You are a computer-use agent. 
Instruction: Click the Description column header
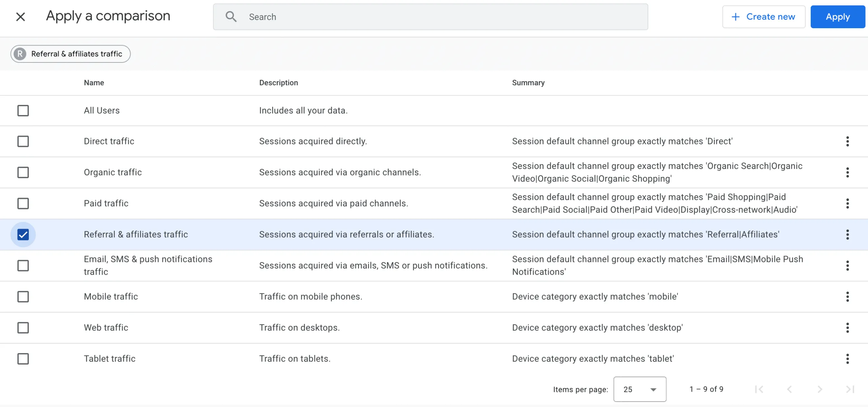pos(278,82)
